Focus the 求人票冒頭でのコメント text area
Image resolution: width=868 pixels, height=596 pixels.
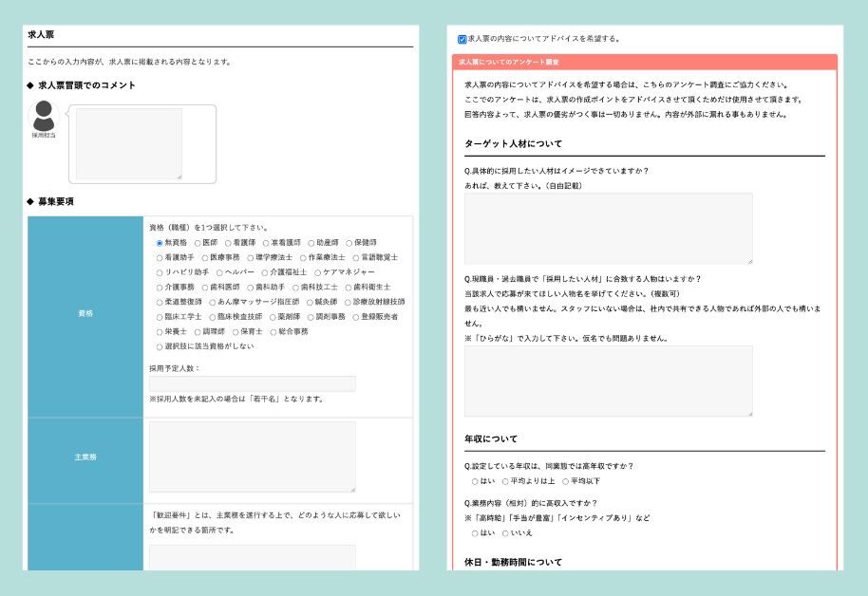coord(128,143)
